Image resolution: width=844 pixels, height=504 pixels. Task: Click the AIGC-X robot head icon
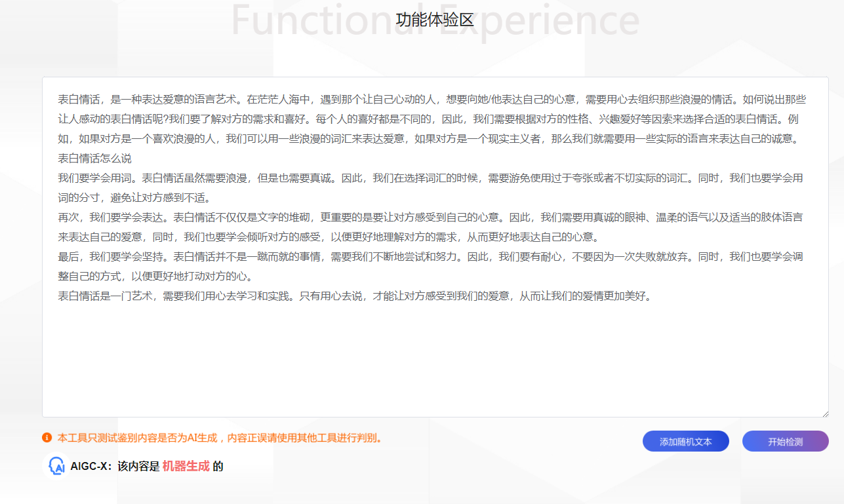coord(56,467)
